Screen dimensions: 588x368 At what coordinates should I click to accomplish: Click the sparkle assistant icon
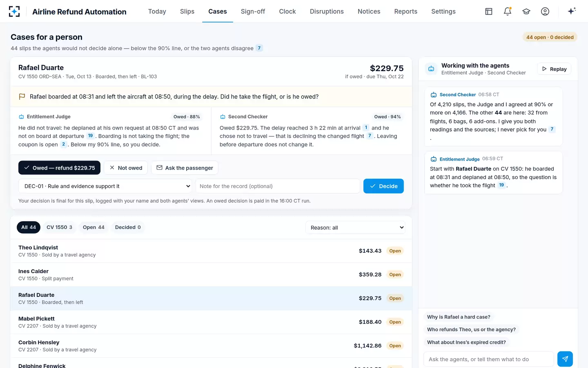point(572,11)
